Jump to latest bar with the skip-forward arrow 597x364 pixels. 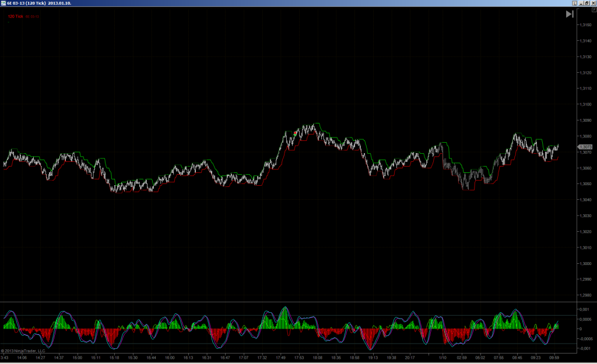point(570,14)
